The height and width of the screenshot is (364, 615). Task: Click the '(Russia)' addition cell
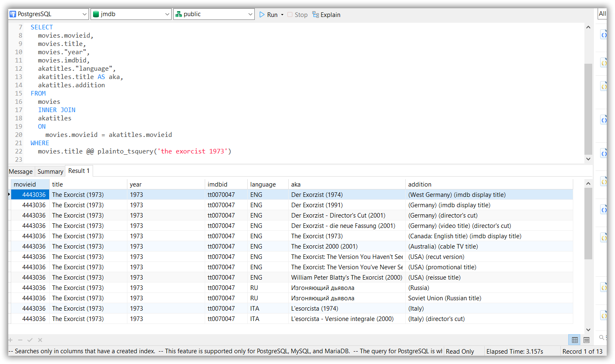pos(489,288)
